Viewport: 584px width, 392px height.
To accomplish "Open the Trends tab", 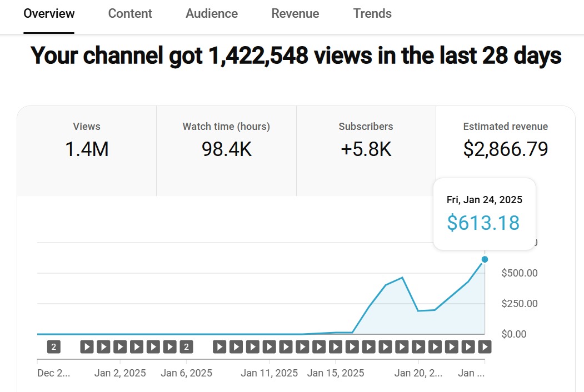I will [372, 13].
